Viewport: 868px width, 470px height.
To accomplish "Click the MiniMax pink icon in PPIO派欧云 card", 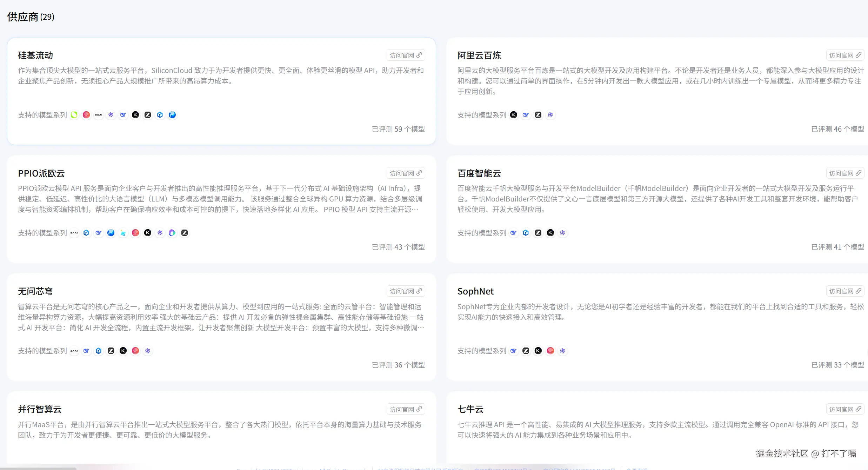I will pos(135,233).
